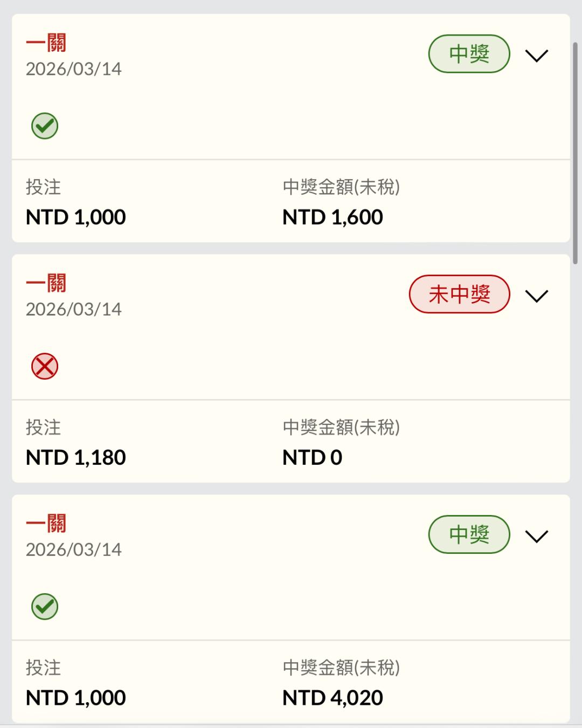This screenshot has width=582, height=728.
Task: Select the 一關 title of the bottom card
Action: pos(46,524)
